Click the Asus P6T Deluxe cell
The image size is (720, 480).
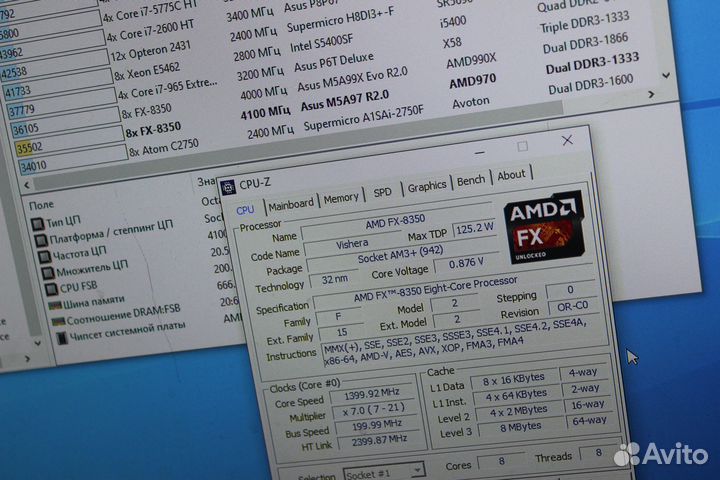(x=334, y=62)
